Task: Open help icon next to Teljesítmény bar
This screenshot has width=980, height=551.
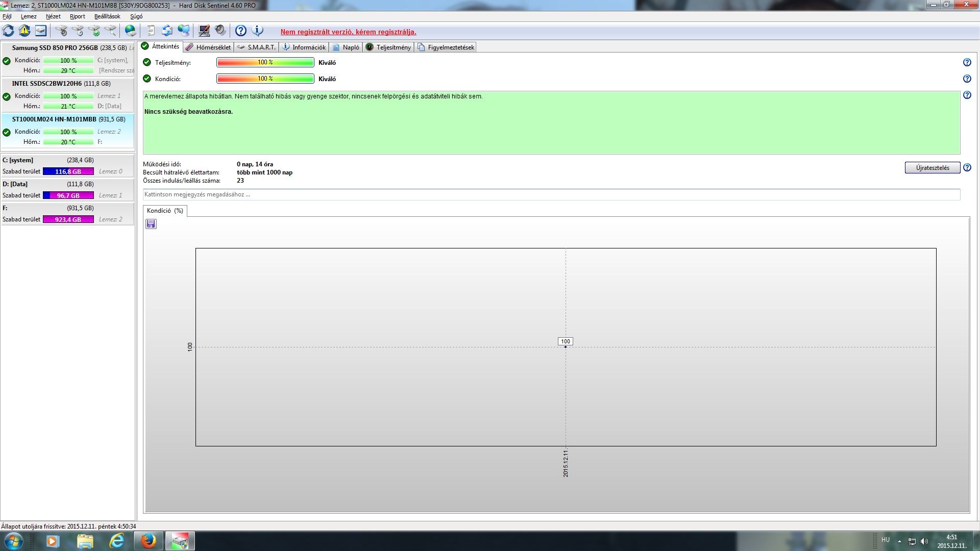Action: tap(967, 62)
